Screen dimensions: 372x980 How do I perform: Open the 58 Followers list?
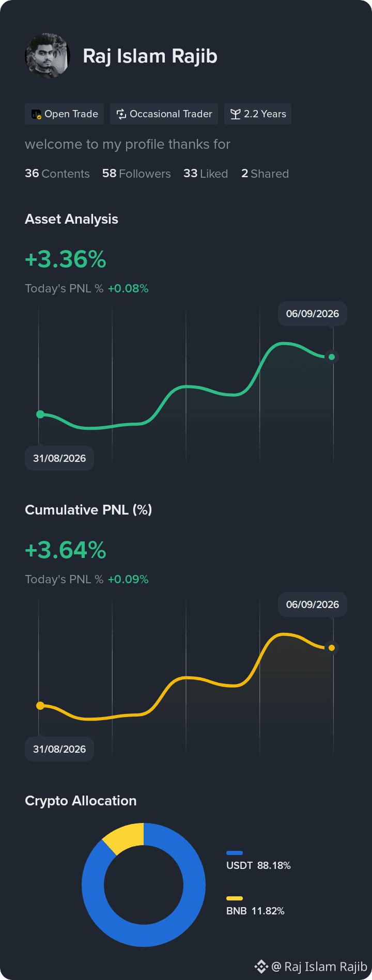[x=136, y=174]
